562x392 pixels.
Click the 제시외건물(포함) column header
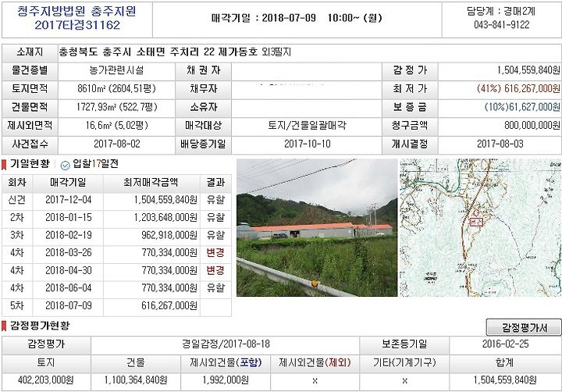[x=226, y=363]
